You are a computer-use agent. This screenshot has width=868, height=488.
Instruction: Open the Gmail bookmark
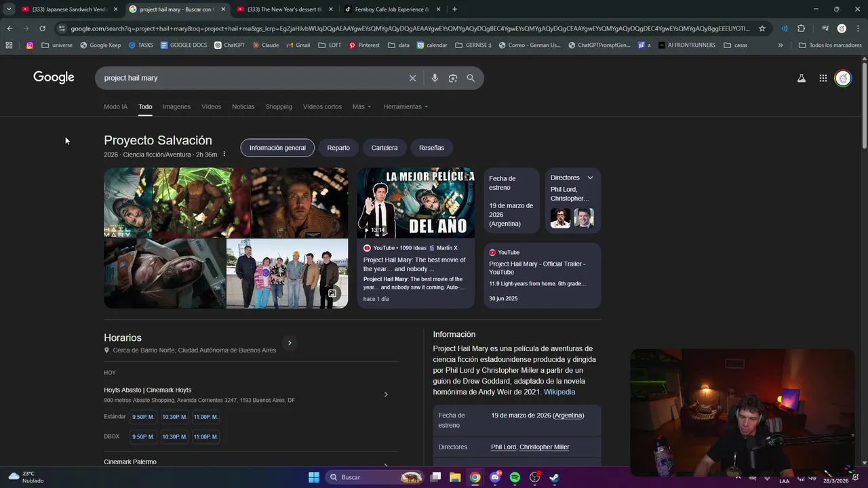(x=298, y=45)
